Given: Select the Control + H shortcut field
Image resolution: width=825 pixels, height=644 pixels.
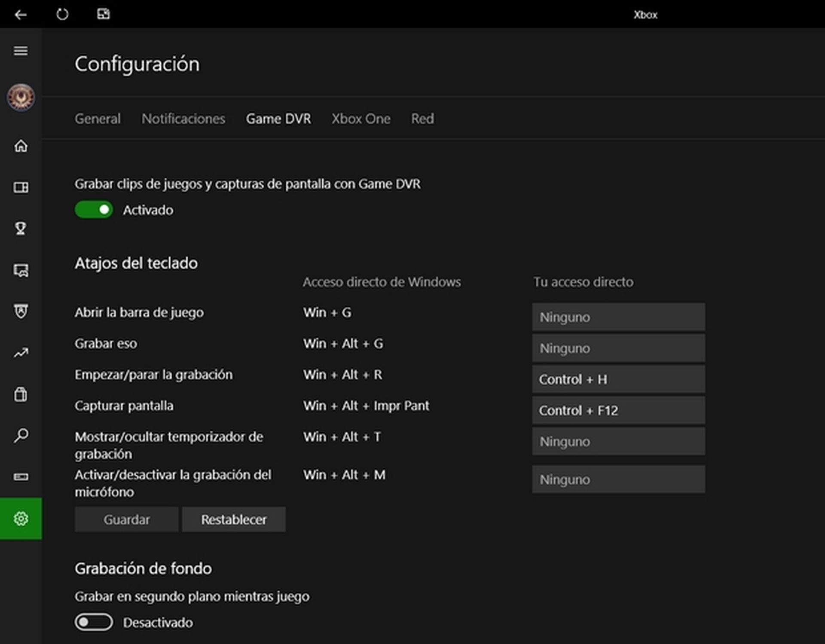Looking at the screenshot, I should [618, 379].
